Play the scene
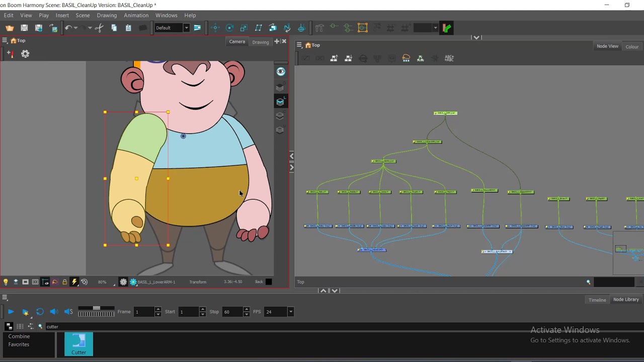Screen dimensions: 644x362 pos(11,312)
